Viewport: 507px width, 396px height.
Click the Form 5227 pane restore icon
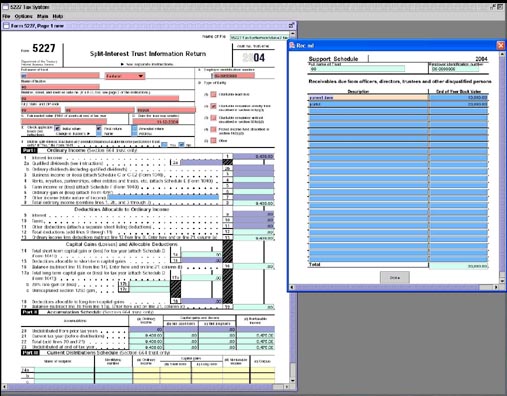(x=291, y=25)
